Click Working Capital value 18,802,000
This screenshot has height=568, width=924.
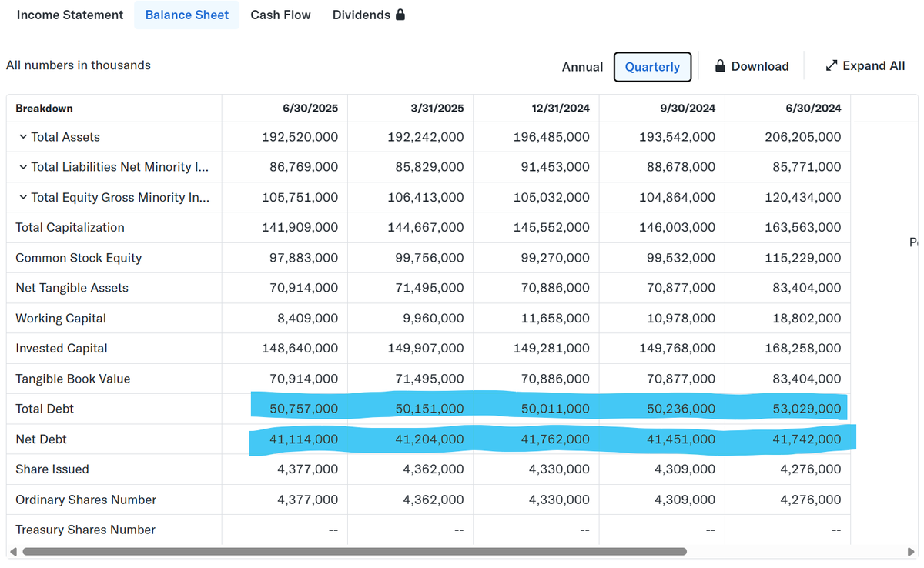(807, 319)
